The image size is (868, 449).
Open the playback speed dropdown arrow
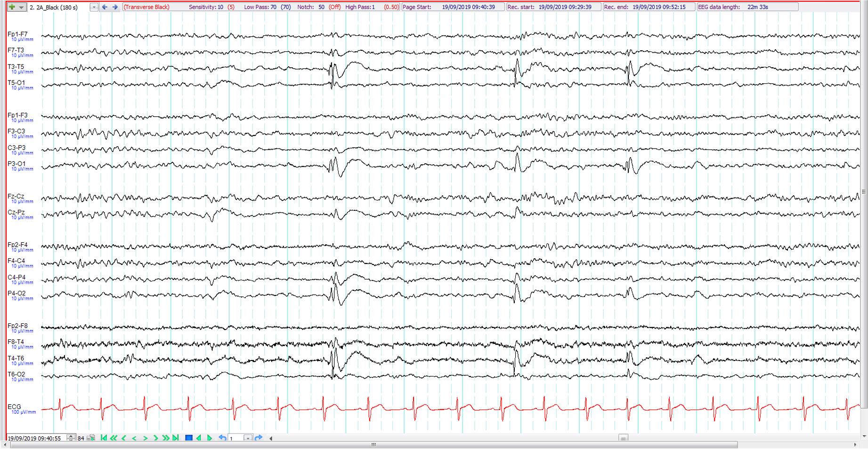248,438
